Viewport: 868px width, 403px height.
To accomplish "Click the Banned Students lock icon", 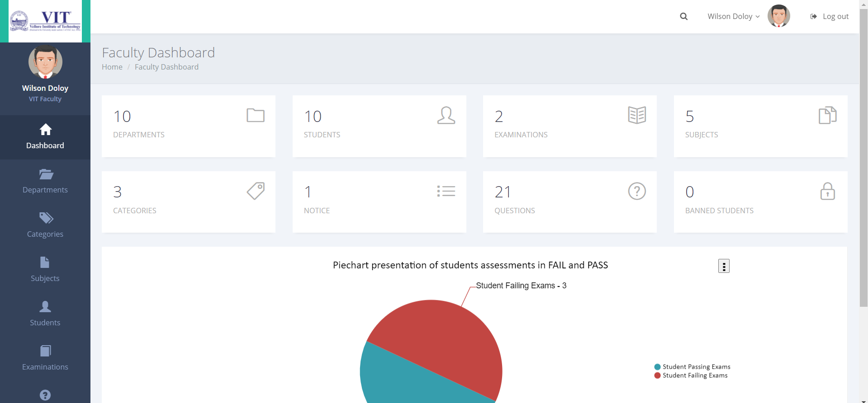I will click(828, 191).
